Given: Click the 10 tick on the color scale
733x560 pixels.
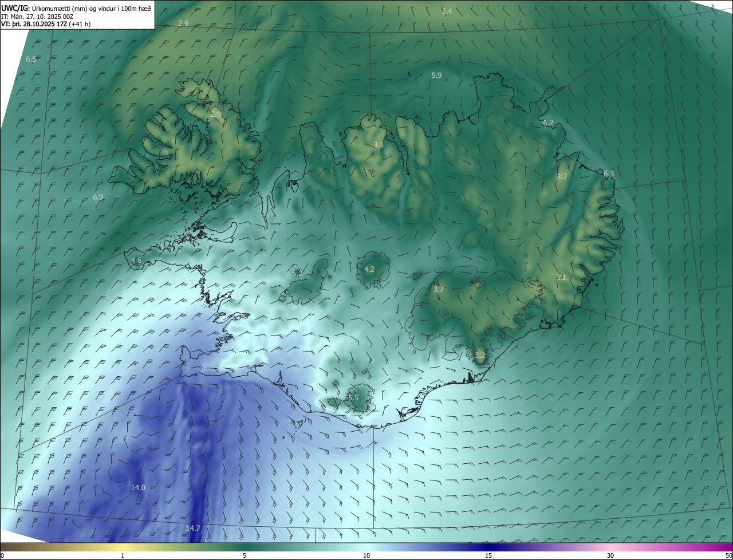Looking at the screenshot, I should coord(366,555).
